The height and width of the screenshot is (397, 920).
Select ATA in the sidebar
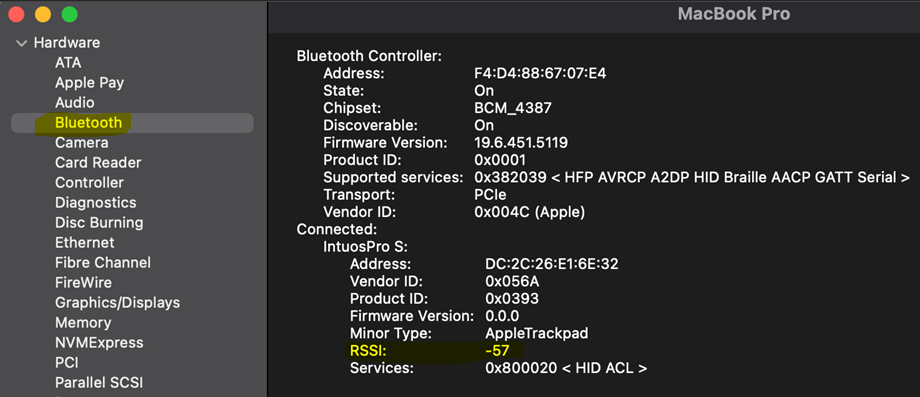click(x=68, y=63)
